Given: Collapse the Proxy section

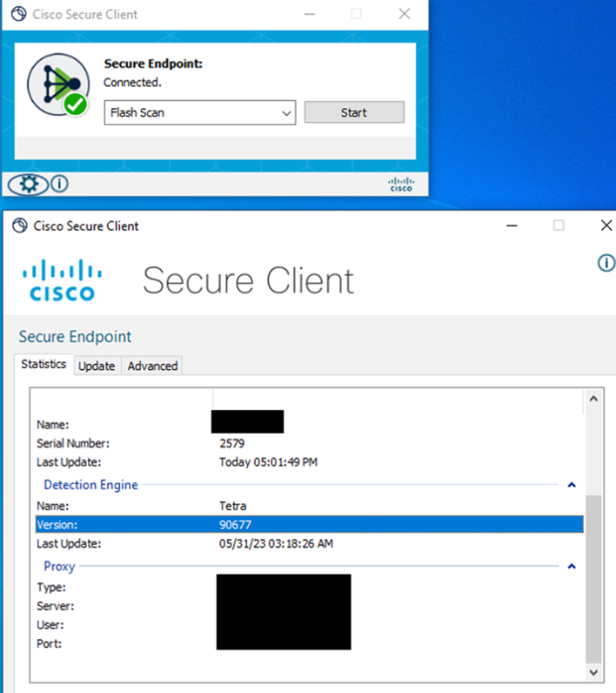Looking at the screenshot, I should pos(572,566).
